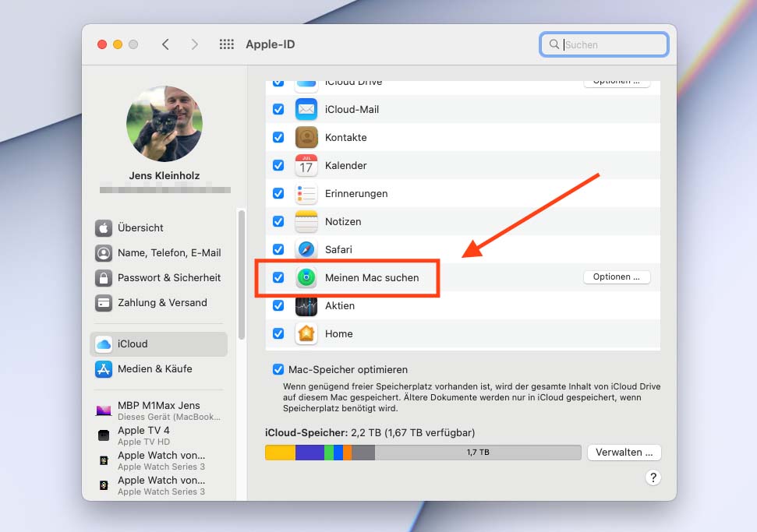Viewport: 757px width, 532px height.
Task: Click the Safari compass icon
Action: click(x=306, y=249)
